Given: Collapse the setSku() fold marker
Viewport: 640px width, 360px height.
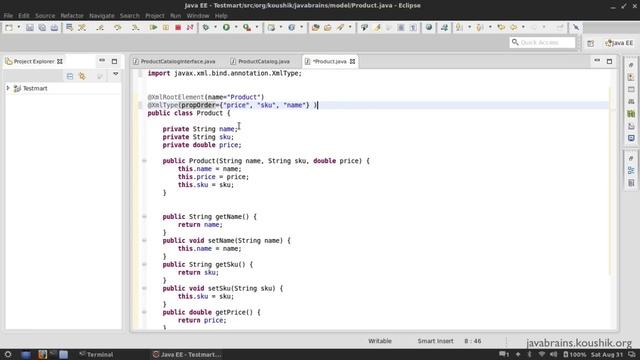Looking at the screenshot, I should (144, 288).
